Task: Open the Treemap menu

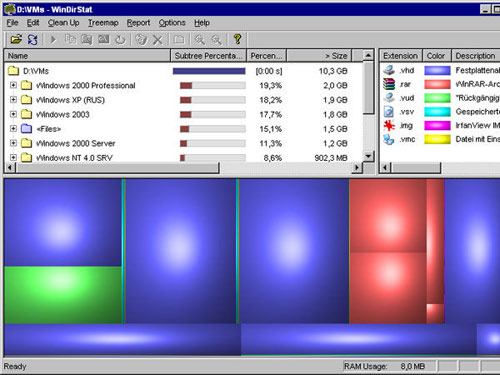Action: pyautogui.click(x=103, y=23)
